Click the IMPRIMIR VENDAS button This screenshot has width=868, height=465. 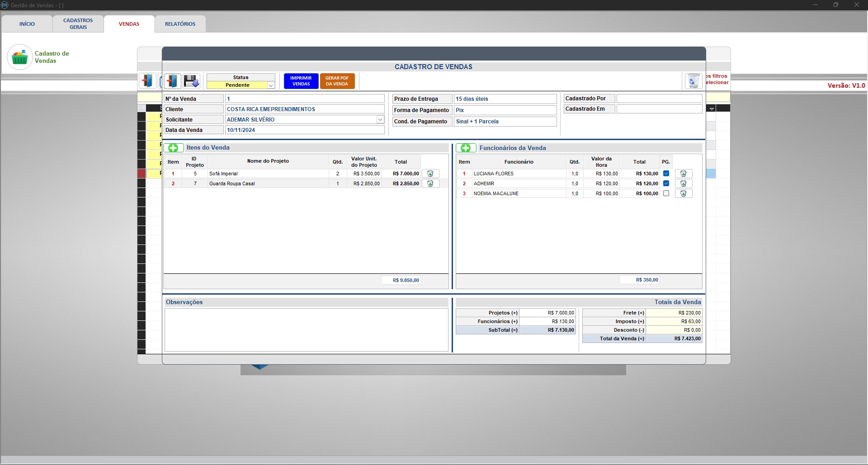(301, 81)
